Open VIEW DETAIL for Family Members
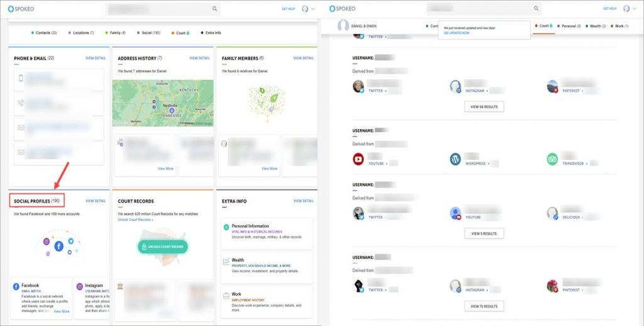Screen dimensions: 644x326 pos(303,59)
